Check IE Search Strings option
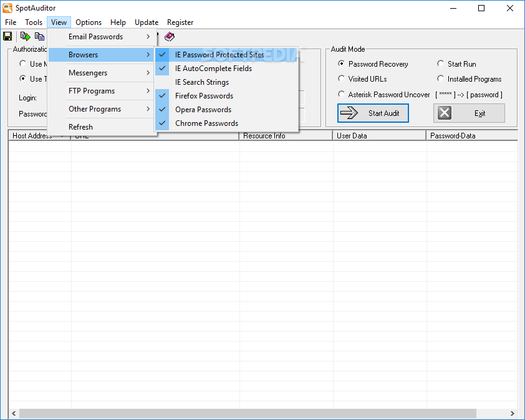Image resolution: width=525 pixels, height=420 pixels. click(x=227, y=82)
